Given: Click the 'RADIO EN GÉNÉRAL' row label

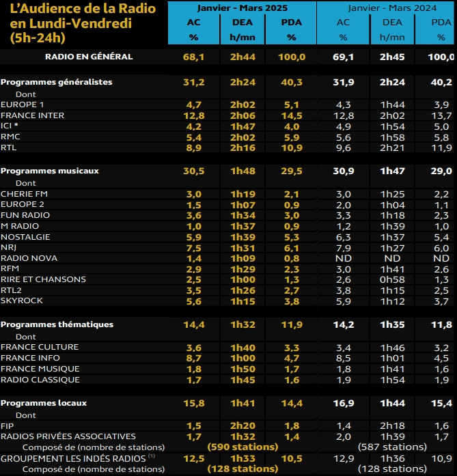Looking at the screenshot, I should click(89, 56).
